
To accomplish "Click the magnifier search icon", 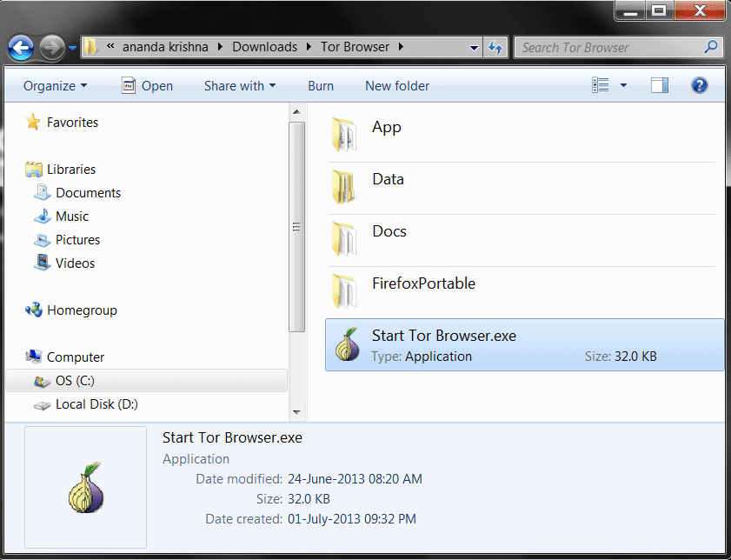I will 711,46.
